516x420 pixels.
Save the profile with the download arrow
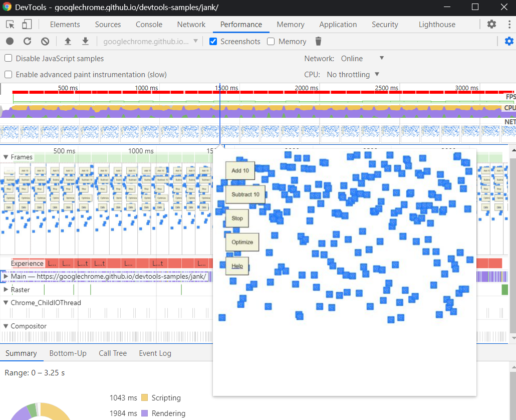[85, 41]
